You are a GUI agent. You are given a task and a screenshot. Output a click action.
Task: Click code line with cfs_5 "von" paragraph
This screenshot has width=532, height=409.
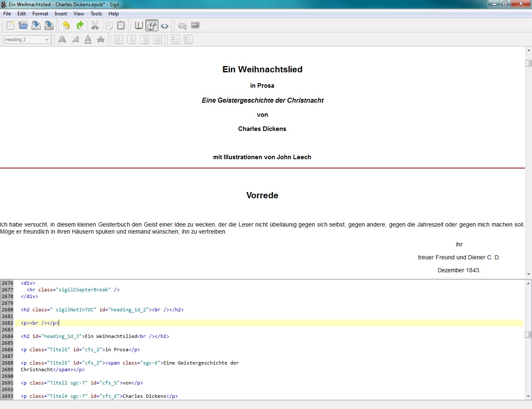tap(82, 383)
